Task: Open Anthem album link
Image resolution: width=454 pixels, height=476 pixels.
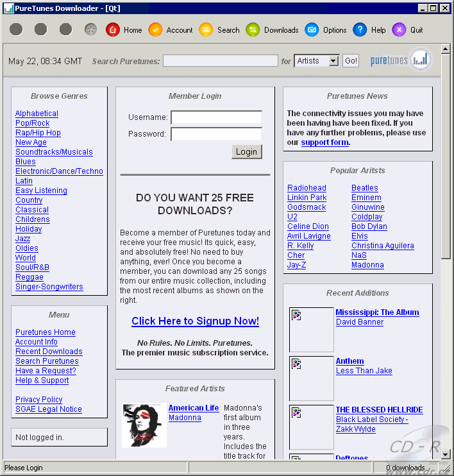Action: tap(349, 361)
